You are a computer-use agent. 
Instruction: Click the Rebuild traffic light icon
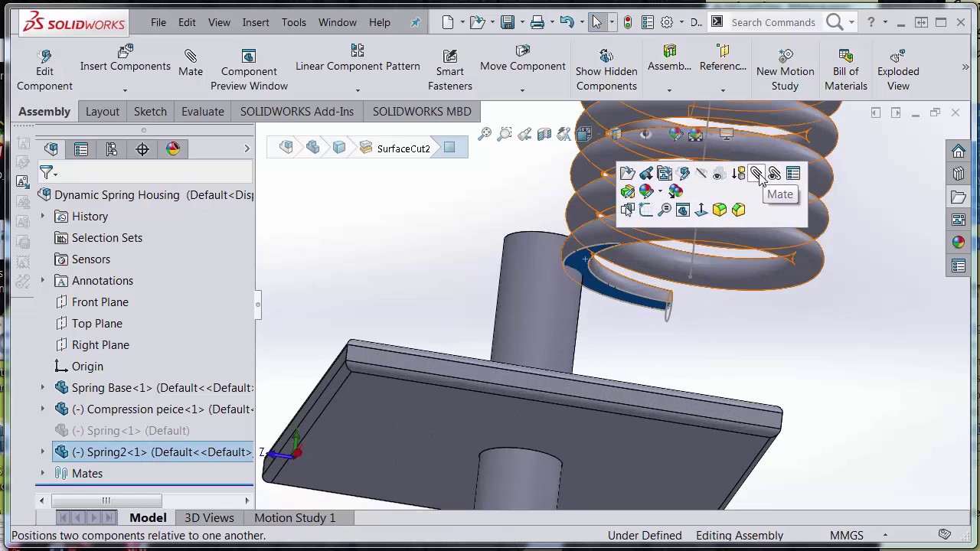628,22
